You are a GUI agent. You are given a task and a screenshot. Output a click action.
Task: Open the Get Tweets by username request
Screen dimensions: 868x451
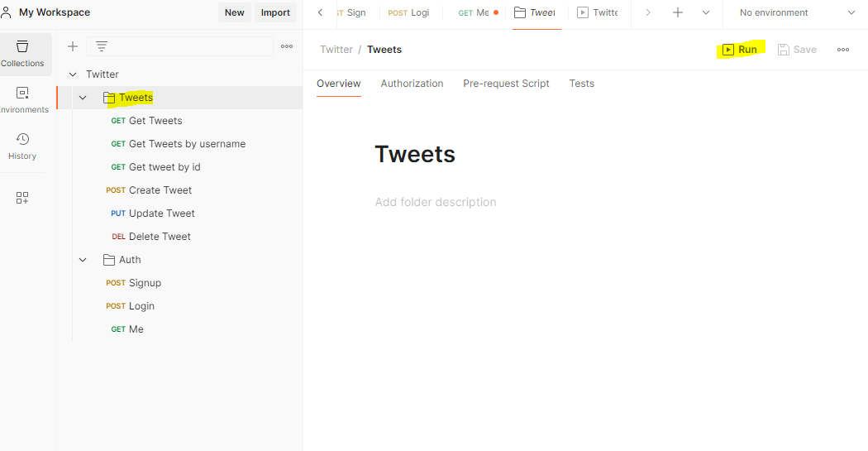[x=179, y=144]
